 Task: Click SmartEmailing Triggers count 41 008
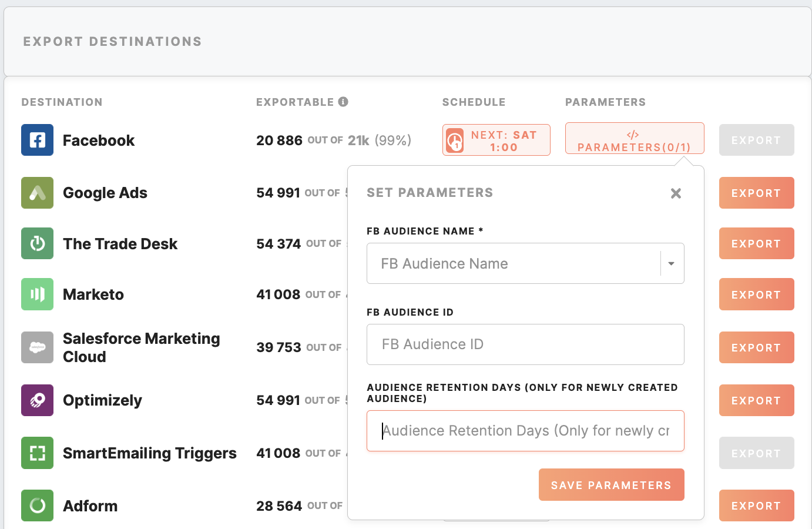278,453
